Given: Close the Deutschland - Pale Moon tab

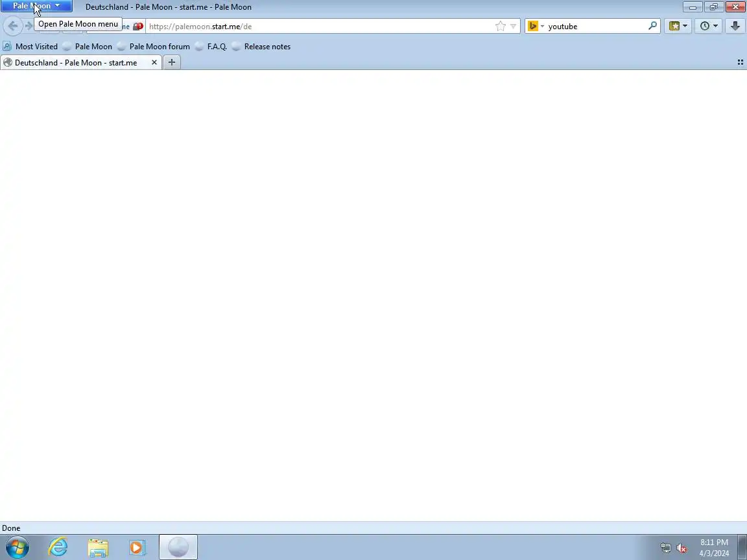Looking at the screenshot, I should pos(154,62).
